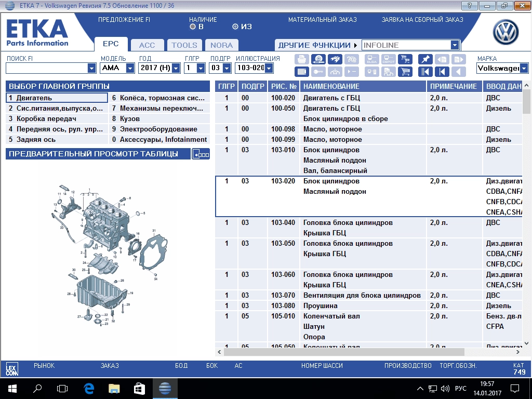
Task: Select main group '9 Электрооборудование'
Action: [x=159, y=129]
